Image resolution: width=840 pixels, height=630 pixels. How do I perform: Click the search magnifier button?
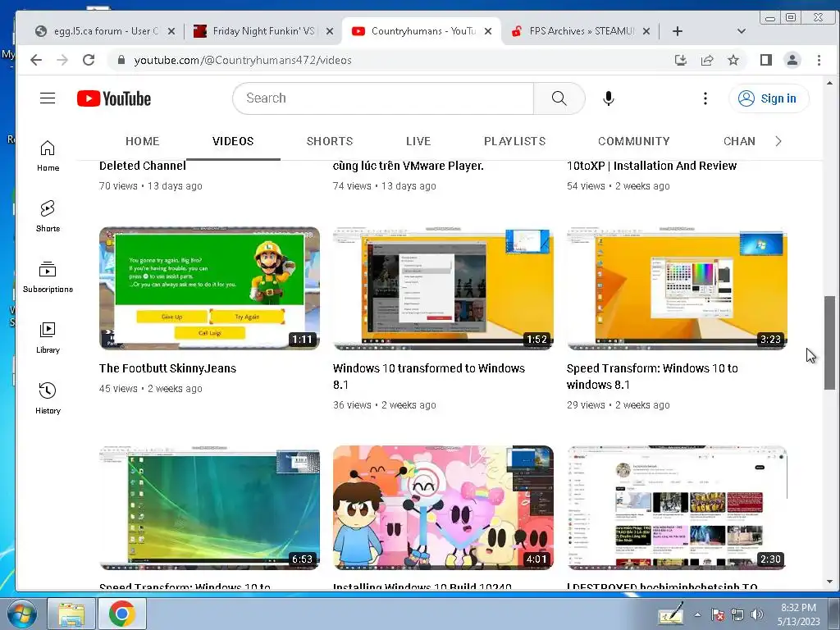pyautogui.click(x=559, y=98)
